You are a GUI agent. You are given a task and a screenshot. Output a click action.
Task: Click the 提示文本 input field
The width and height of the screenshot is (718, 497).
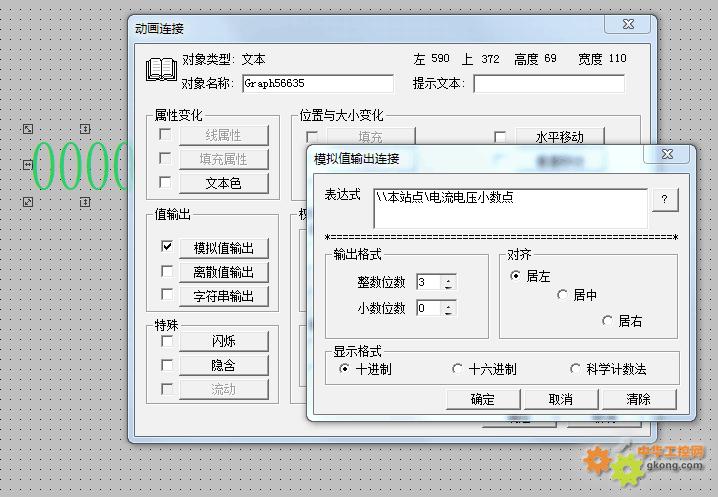[548, 84]
